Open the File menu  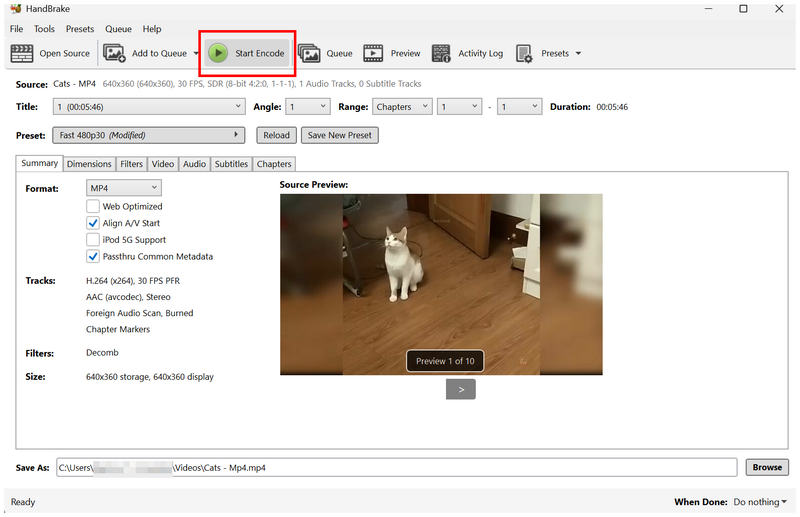pos(16,29)
